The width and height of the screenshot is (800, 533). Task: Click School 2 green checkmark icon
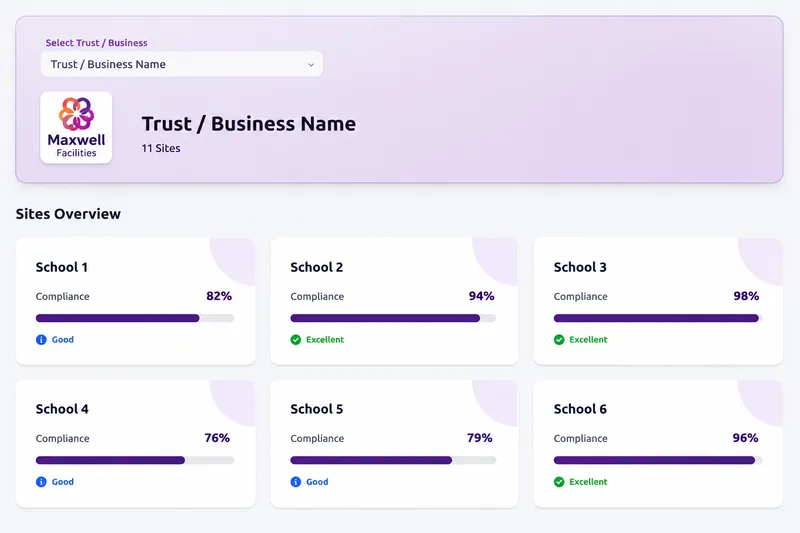296,340
